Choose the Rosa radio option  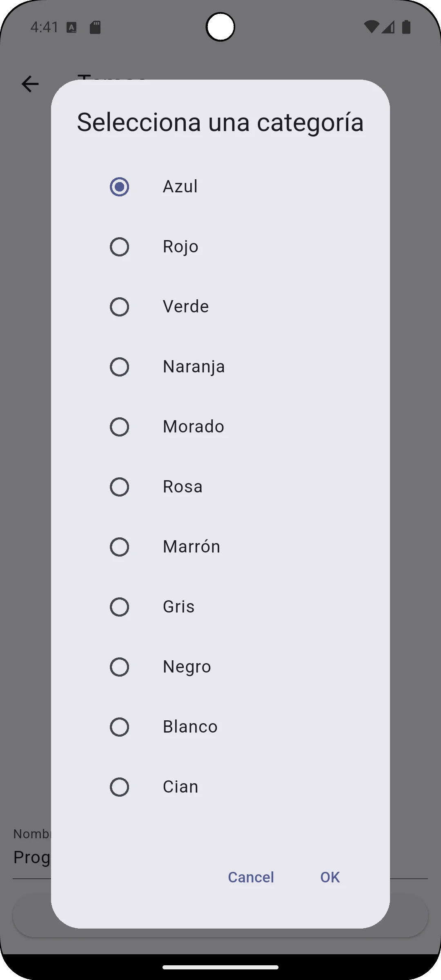tap(119, 487)
